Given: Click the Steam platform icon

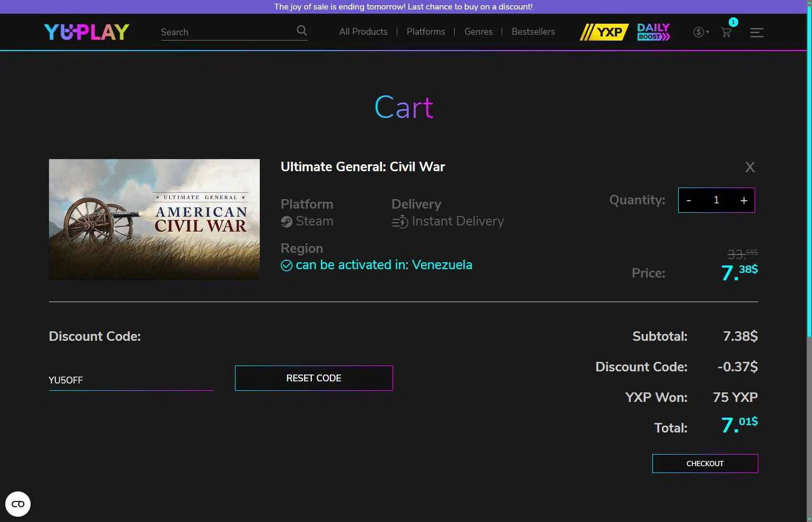Looking at the screenshot, I should coord(287,222).
